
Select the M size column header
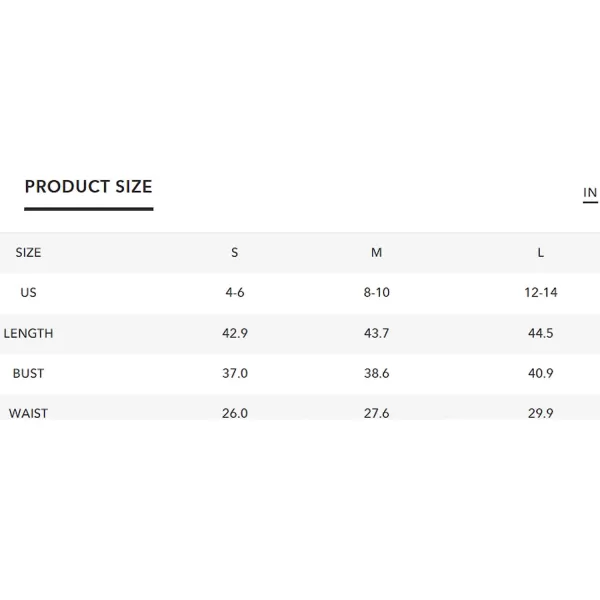pyautogui.click(x=377, y=253)
